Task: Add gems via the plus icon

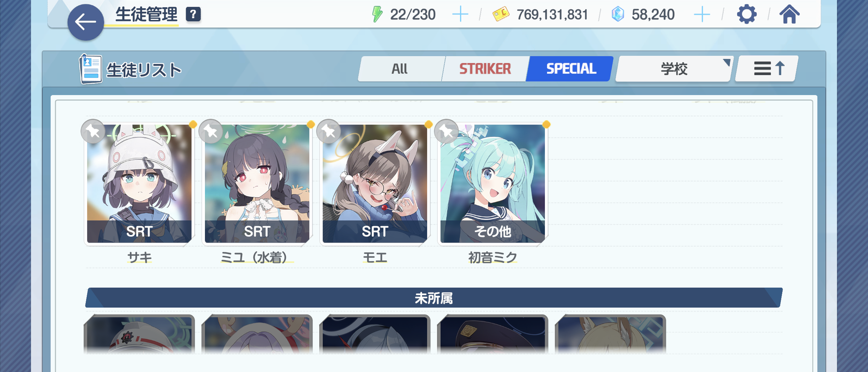Action: [701, 15]
